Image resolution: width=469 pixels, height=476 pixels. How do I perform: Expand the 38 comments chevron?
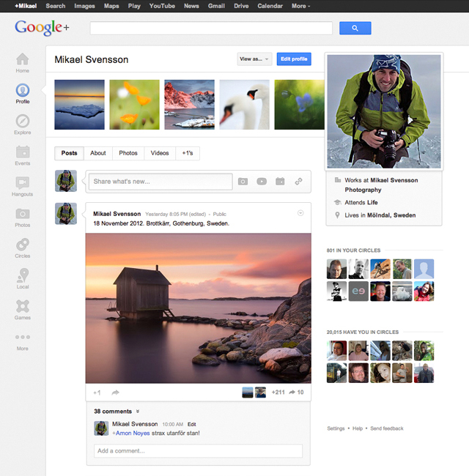138,412
